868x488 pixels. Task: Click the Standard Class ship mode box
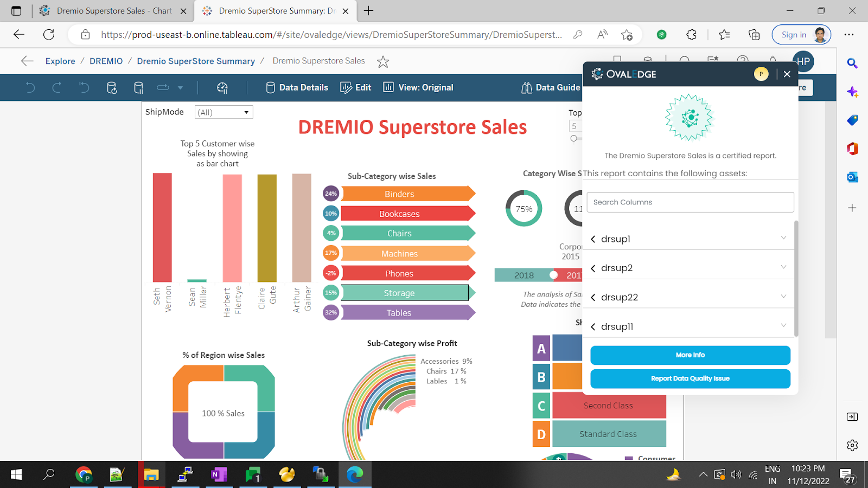(x=609, y=434)
